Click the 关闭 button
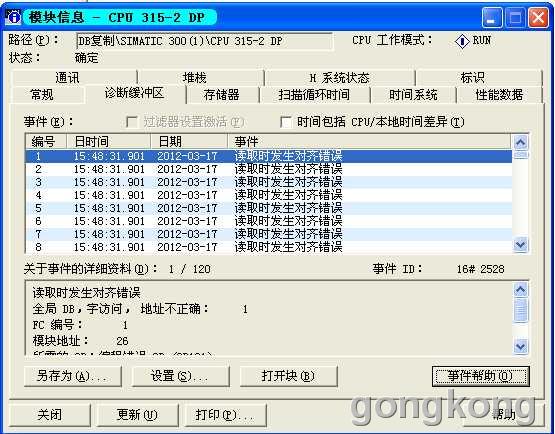This screenshot has height=434, width=555. pos(50,415)
